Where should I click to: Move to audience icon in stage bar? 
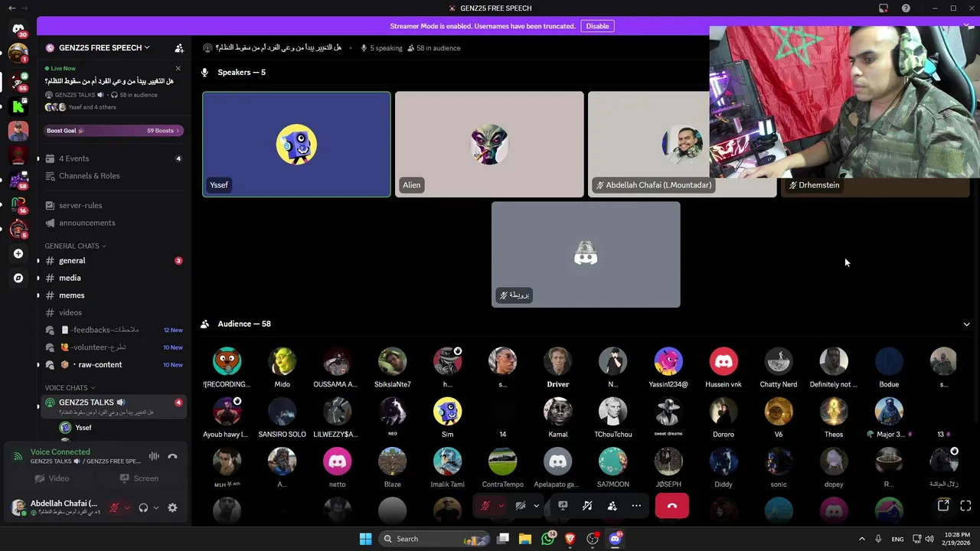tap(612, 506)
